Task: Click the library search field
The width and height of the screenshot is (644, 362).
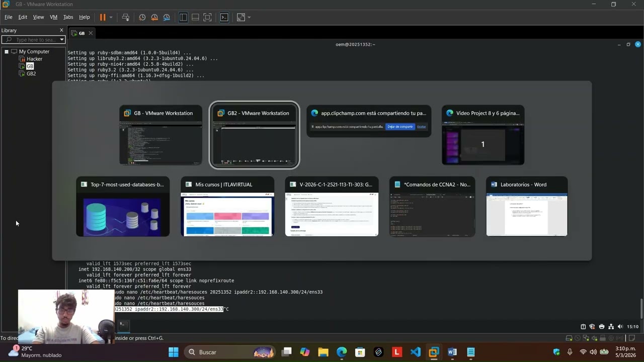Action: coord(34,39)
